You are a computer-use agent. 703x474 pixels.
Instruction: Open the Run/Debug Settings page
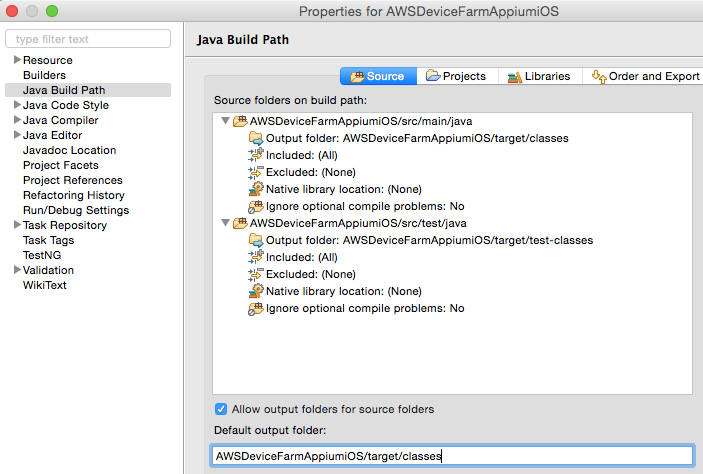pos(76,210)
